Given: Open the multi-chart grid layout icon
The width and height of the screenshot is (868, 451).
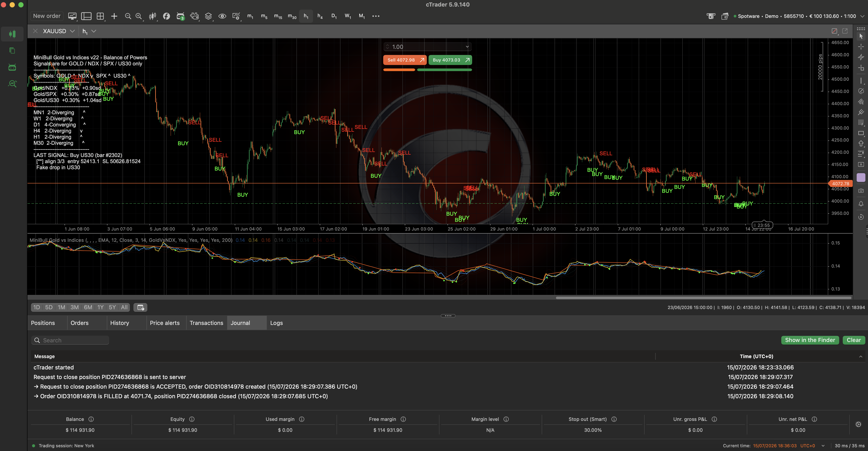Looking at the screenshot, I should [100, 16].
